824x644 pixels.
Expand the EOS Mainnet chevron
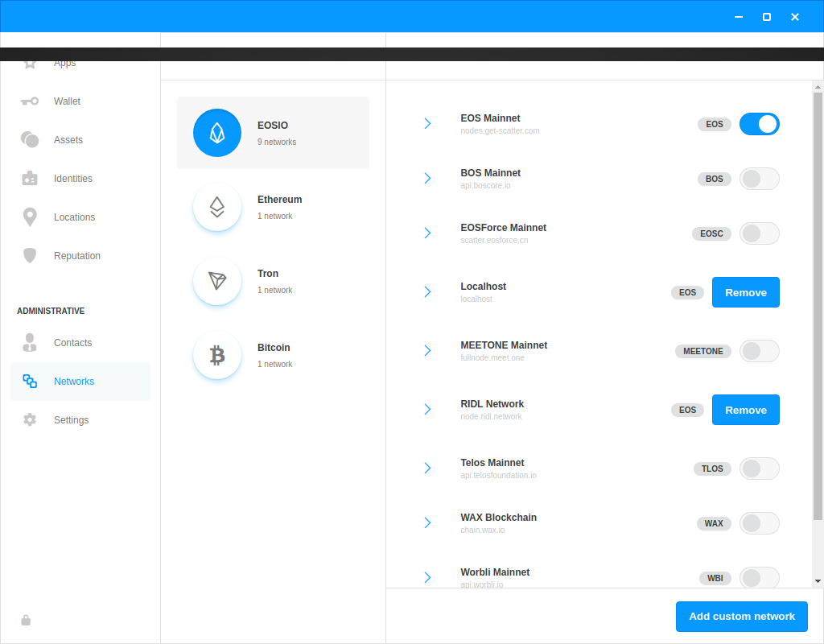[428, 123]
